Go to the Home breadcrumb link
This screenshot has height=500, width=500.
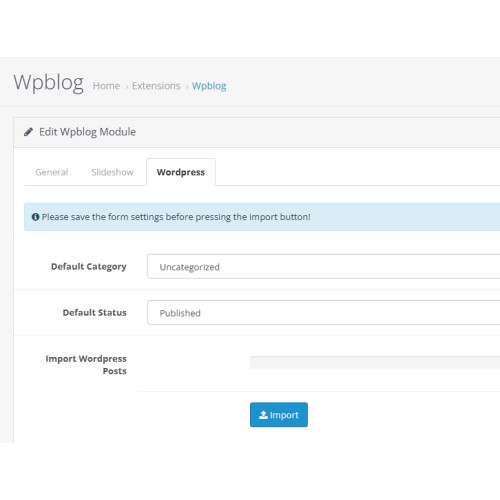(x=106, y=86)
